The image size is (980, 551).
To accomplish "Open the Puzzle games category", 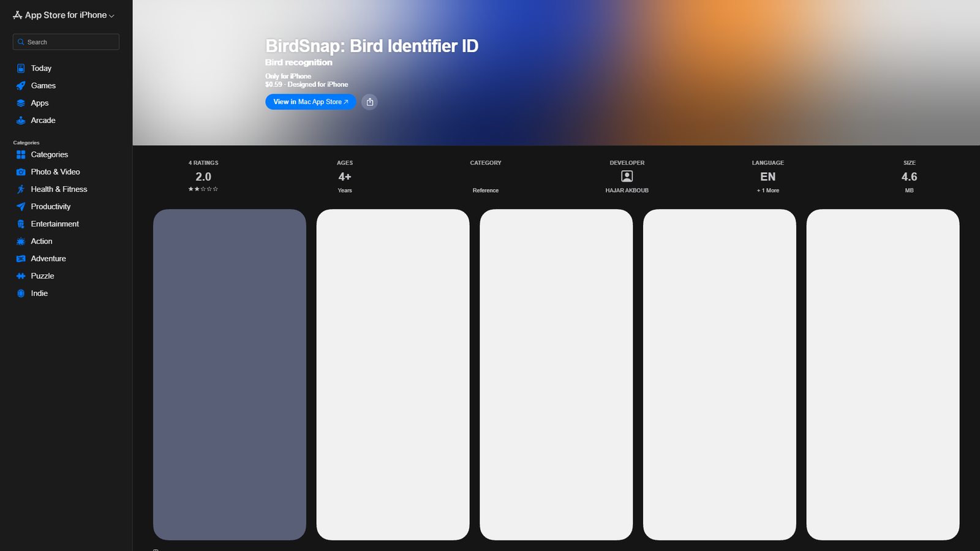I will coord(43,276).
